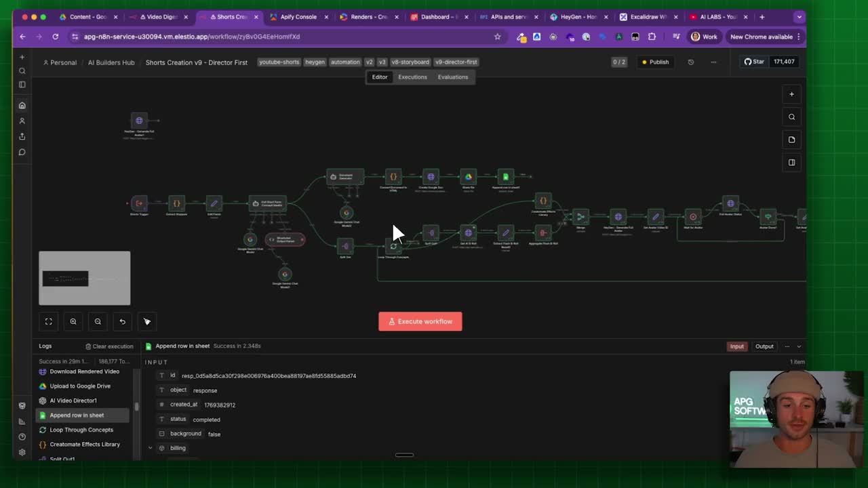The height and width of the screenshot is (488, 868).
Task: Open AI Builders Hub breadcrumb link
Action: [x=111, y=62]
